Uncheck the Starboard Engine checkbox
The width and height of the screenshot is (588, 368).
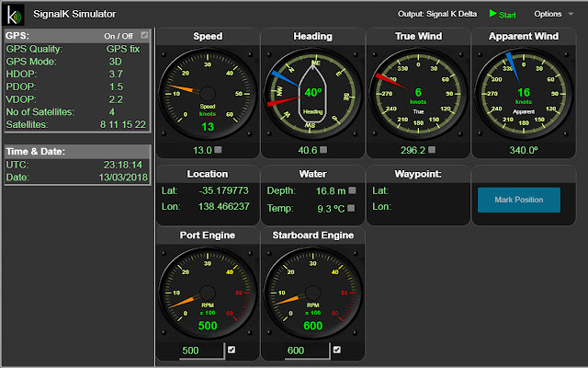[x=337, y=350]
